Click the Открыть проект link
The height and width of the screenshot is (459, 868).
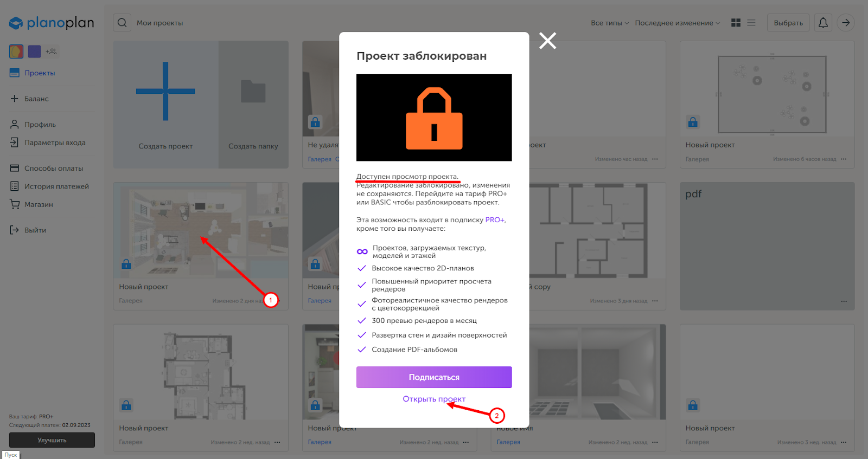point(434,399)
